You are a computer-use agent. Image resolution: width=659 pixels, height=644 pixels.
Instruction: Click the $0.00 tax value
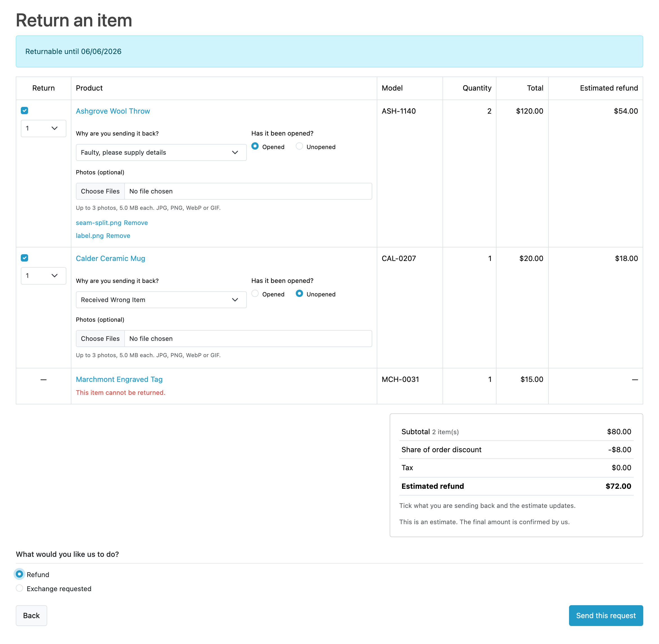coord(622,467)
